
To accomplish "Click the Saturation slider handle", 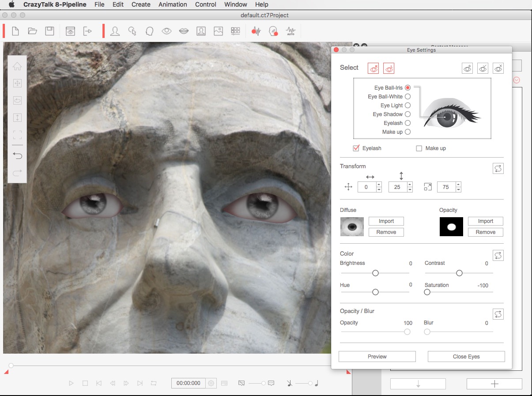I will 427,292.
